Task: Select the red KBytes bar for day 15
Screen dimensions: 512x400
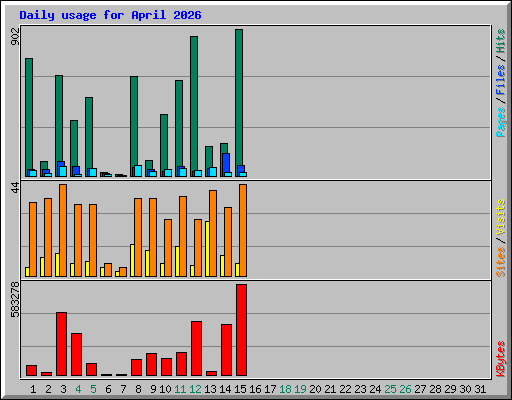Action: pyautogui.click(x=241, y=330)
